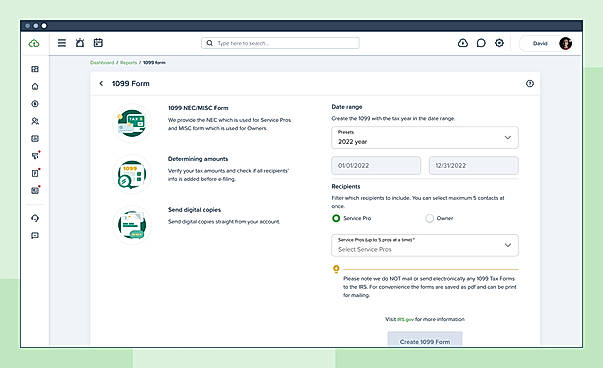Go back using the arrow beside 1099 Form
Screen dimensions: 603x368
click(101, 83)
